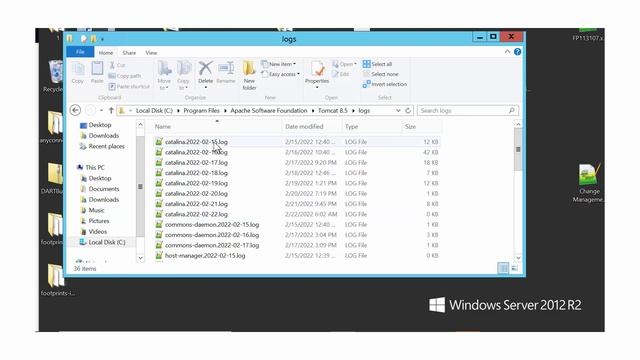Select the Change Management desktop icon

tap(589, 183)
